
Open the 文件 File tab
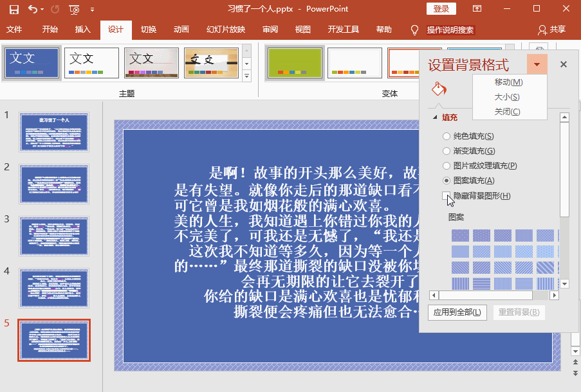pyautogui.click(x=14, y=30)
